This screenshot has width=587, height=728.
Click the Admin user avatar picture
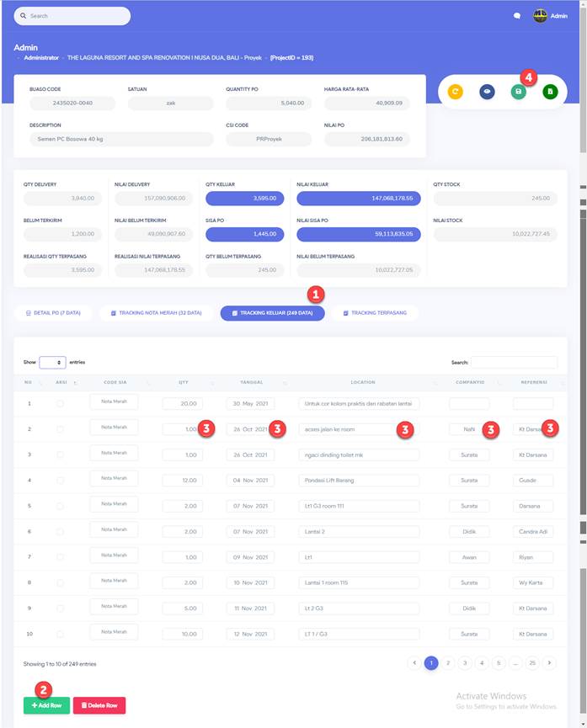pyautogui.click(x=540, y=16)
